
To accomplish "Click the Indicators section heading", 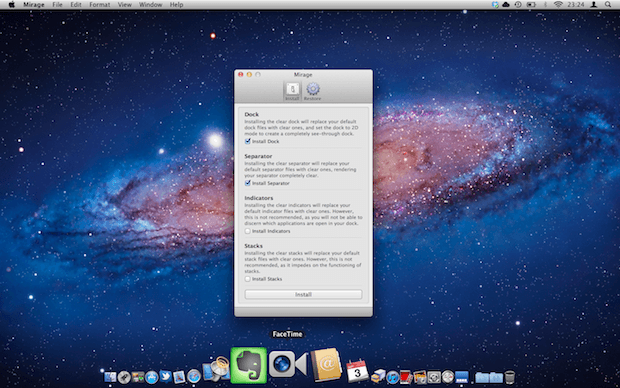I will tap(259, 198).
